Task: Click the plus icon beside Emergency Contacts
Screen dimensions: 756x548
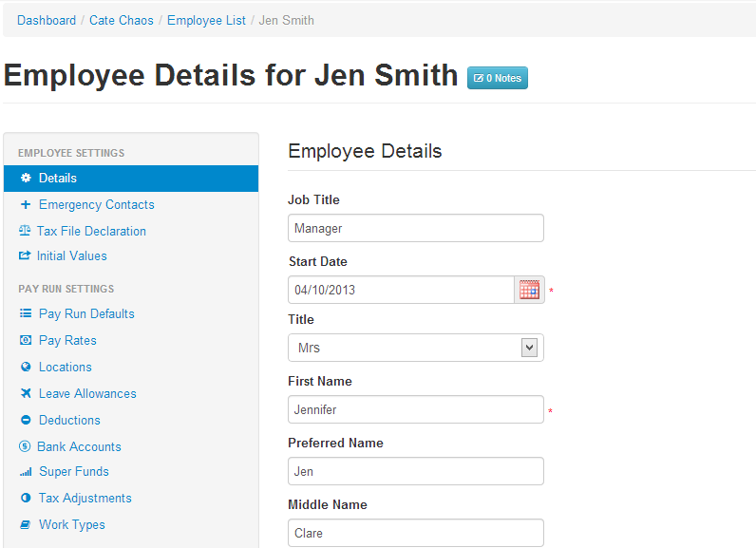Action: pos(26,204)
